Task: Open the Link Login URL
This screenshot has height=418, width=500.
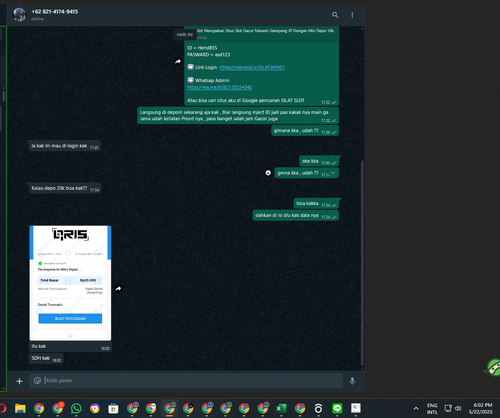Action: tap(252, 67)
